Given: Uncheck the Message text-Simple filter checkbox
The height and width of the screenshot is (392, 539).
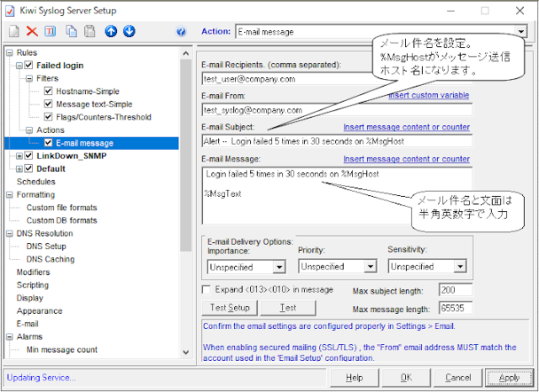Looking at the screenshot, I should coord(48,103).
